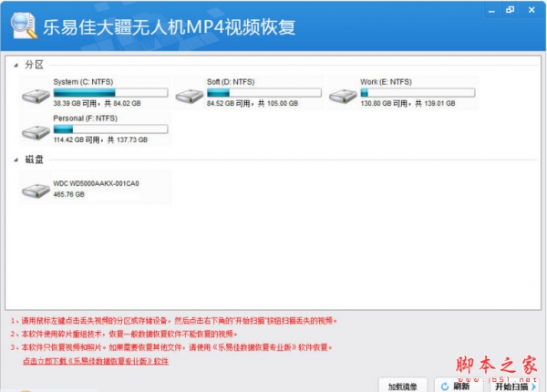
Task: Close the video recovery window
Action: tap(532, 10)
